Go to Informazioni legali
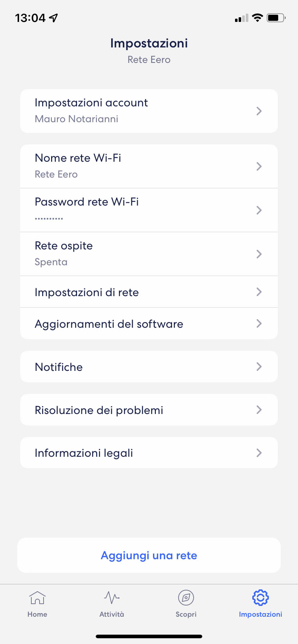 pyautogui.click(x=149, y=453)
